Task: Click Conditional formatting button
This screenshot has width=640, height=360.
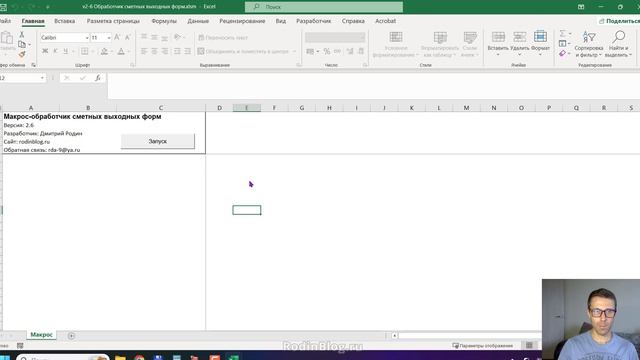Action: 396,44
